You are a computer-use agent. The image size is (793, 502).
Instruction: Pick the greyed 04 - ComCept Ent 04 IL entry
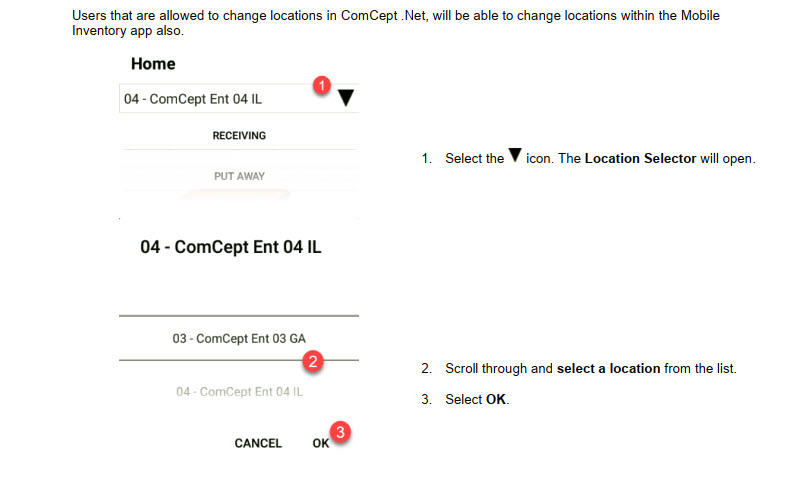click(x=239, y=392)
